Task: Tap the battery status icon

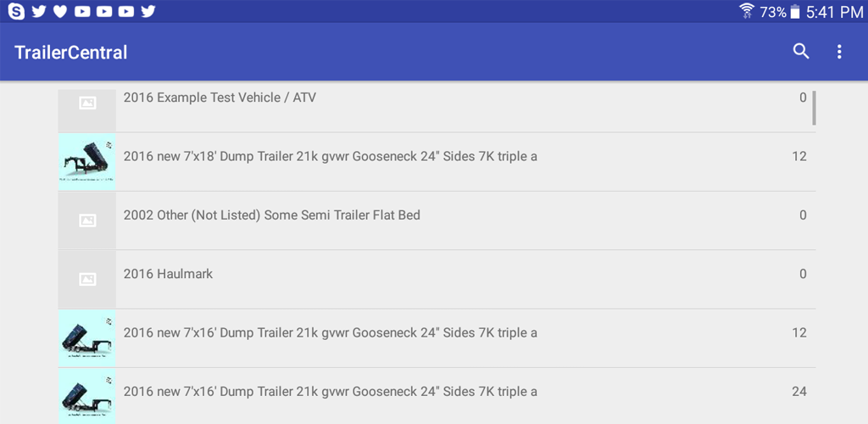Action: pos(795,12)
